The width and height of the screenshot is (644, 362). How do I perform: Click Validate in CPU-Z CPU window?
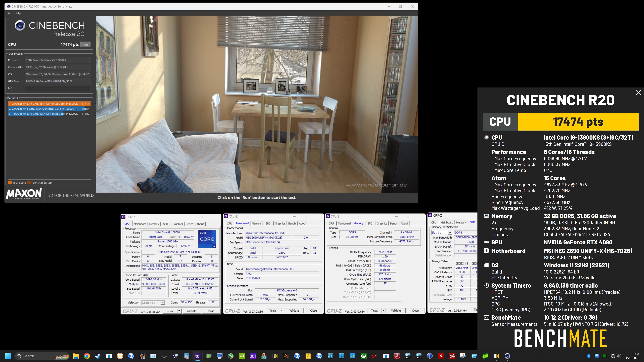192,311
